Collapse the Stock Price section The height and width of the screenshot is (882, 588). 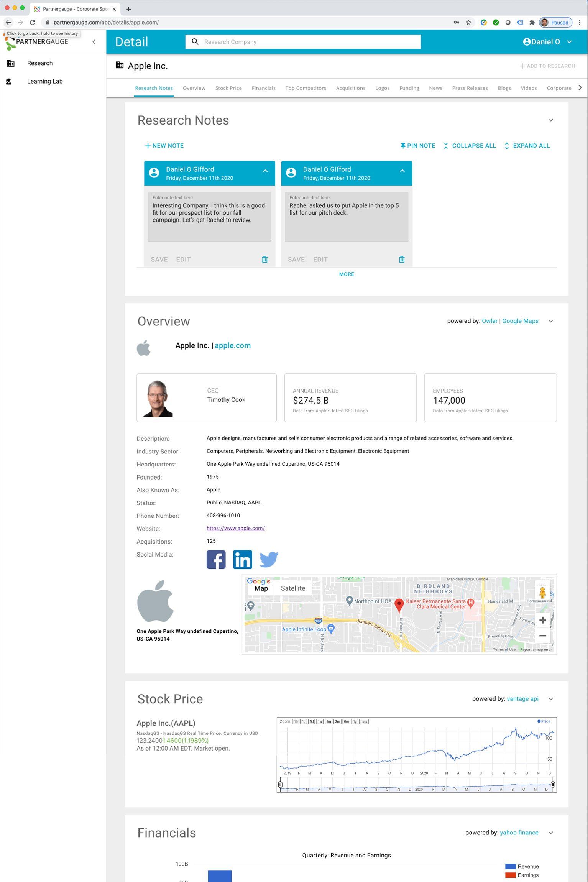551,699
